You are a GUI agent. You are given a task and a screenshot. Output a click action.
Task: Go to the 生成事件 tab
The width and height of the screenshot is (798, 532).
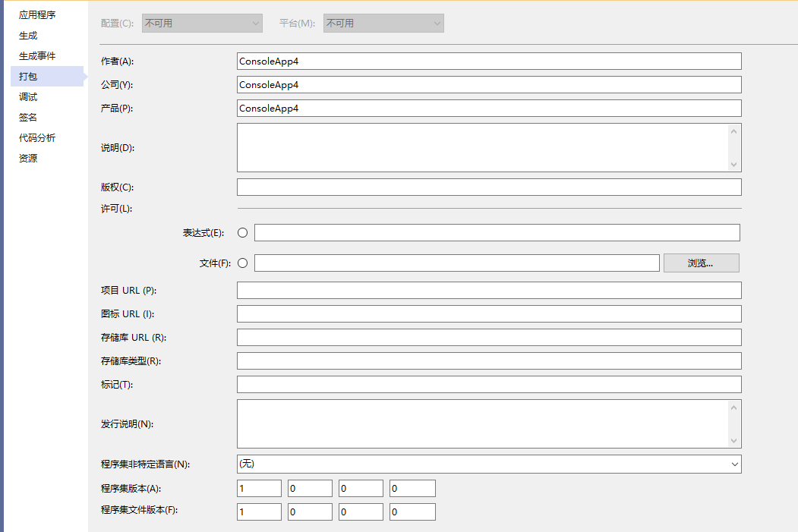pyautogui.click(x=37, y=56)
